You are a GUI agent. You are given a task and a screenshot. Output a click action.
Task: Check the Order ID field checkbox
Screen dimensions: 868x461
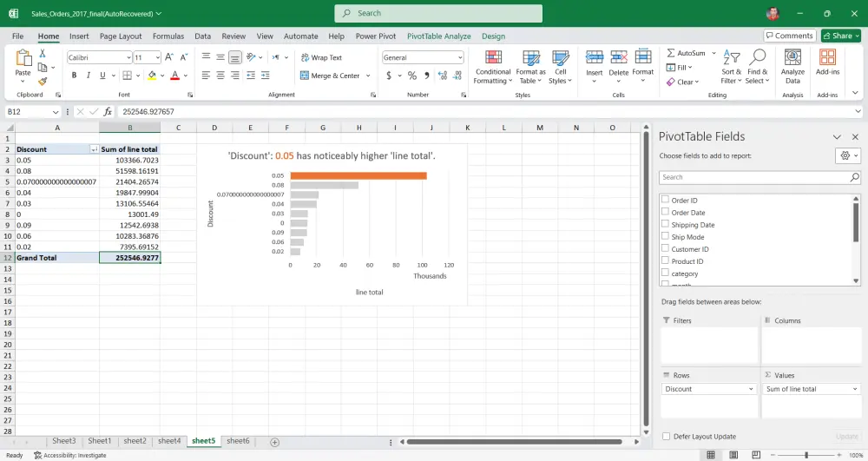pos(666,200)
